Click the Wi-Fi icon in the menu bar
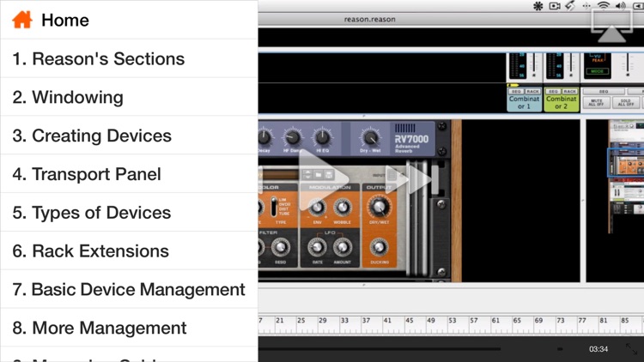This screenshot has width=644, height=362. click(604, 5)
